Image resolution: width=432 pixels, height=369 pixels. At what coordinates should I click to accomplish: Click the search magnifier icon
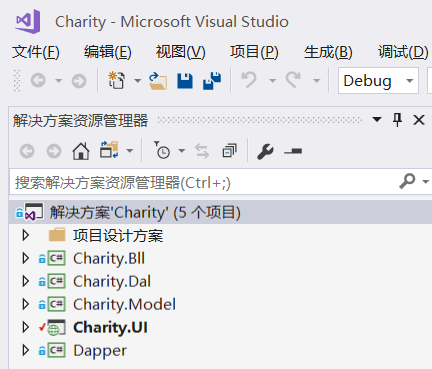click(x=407, y=181)
